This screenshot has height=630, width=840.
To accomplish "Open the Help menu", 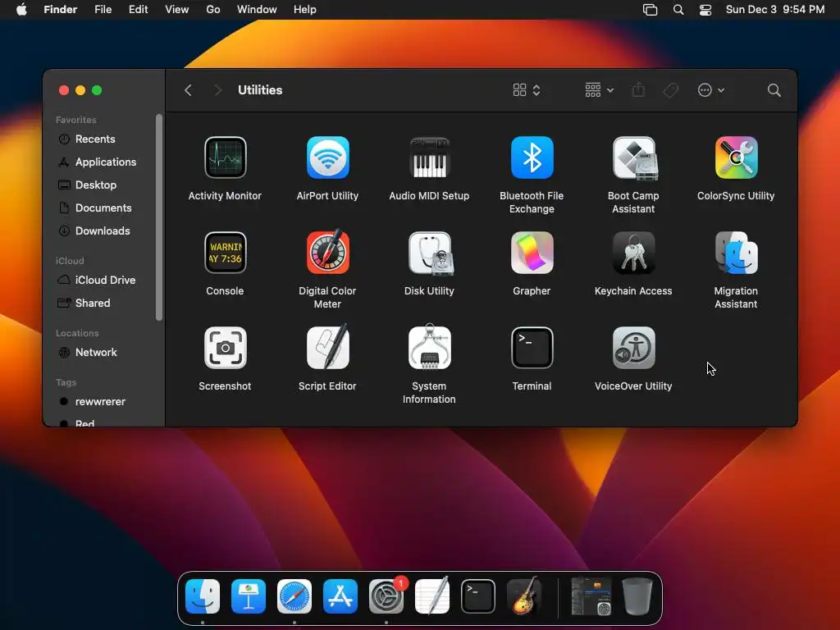I will [x=305, y=10].
